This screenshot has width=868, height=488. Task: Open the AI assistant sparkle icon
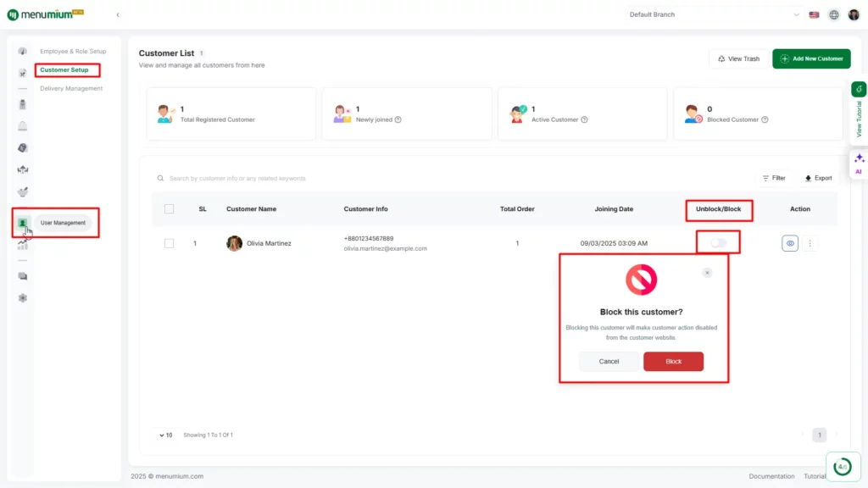point(859,164)
